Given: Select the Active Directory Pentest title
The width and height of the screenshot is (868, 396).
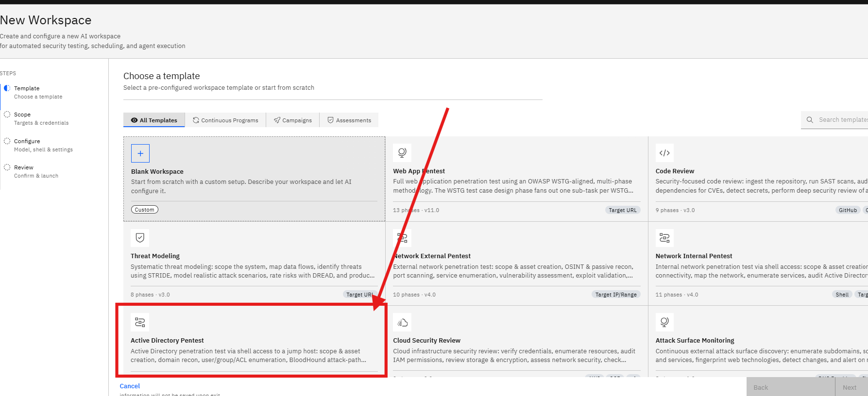Looking at the screenshot, I should [167, 341].
